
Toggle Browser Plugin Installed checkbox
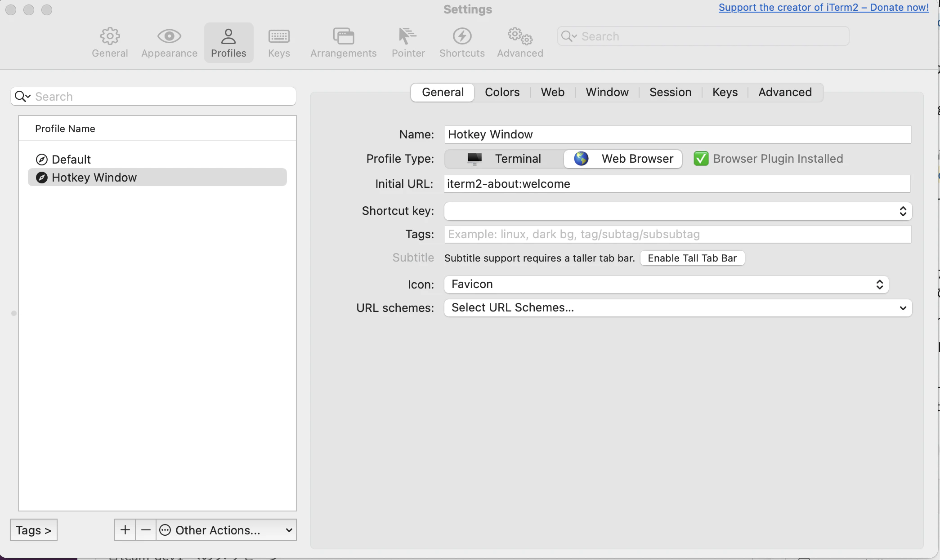[701, 159]
